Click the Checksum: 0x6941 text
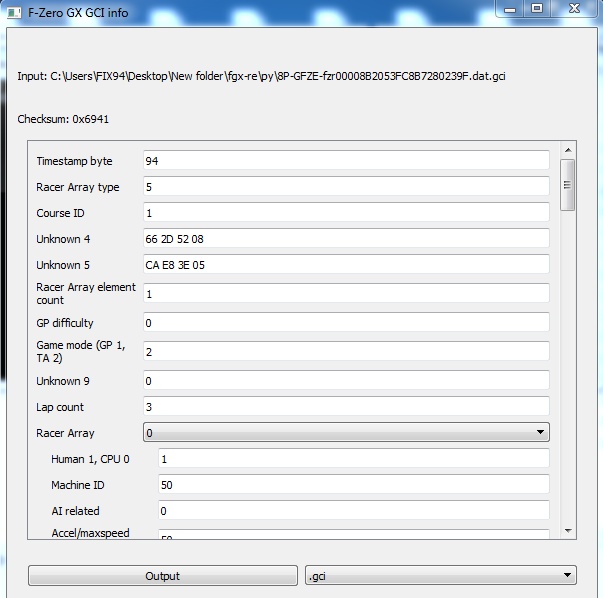The image size is (603, 598). click(x=63, y=119)
